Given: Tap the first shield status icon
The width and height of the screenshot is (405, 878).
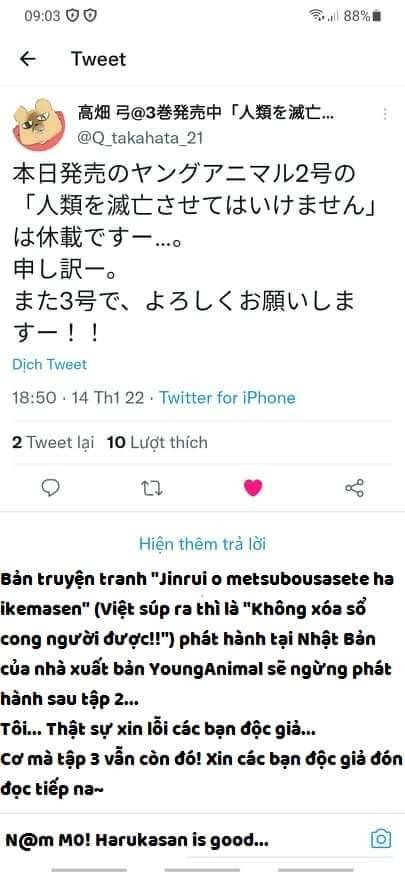Looking at the screenshot, I should 72,16.
